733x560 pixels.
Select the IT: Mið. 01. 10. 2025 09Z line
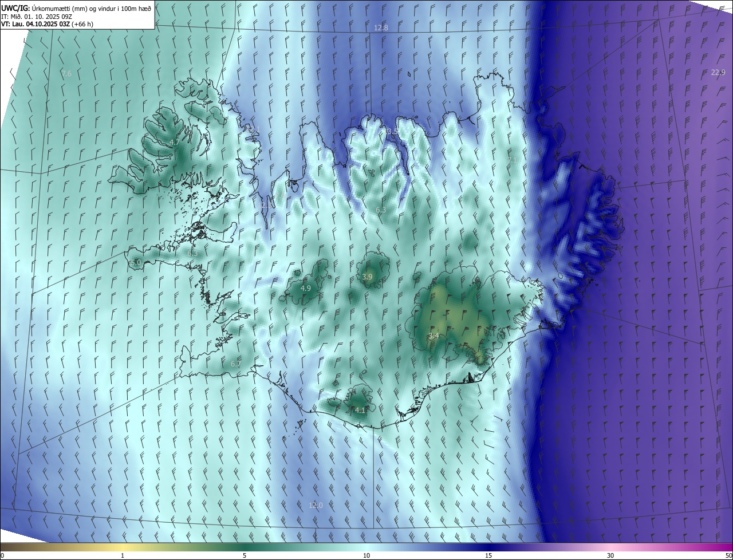[36, 16]
